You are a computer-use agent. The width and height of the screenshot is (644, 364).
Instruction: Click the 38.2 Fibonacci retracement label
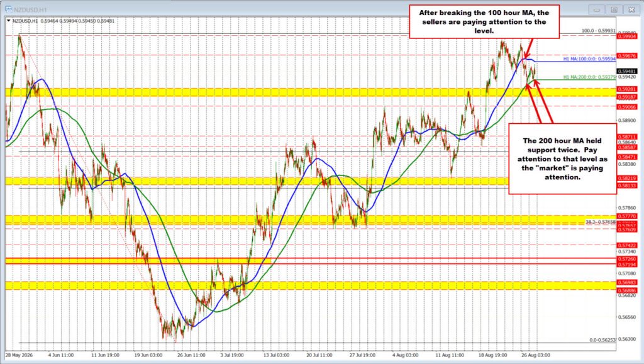coord(601,221)
